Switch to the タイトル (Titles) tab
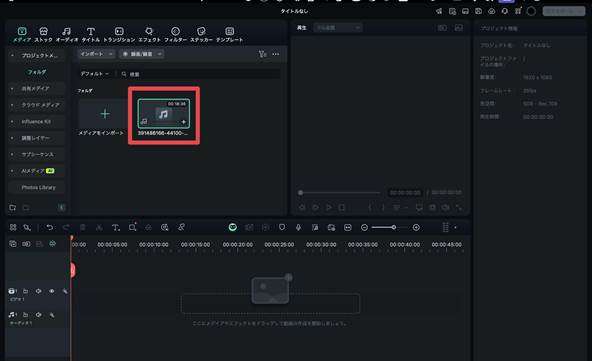The width and height of the screenshot is (592, 361). [91, 34]
